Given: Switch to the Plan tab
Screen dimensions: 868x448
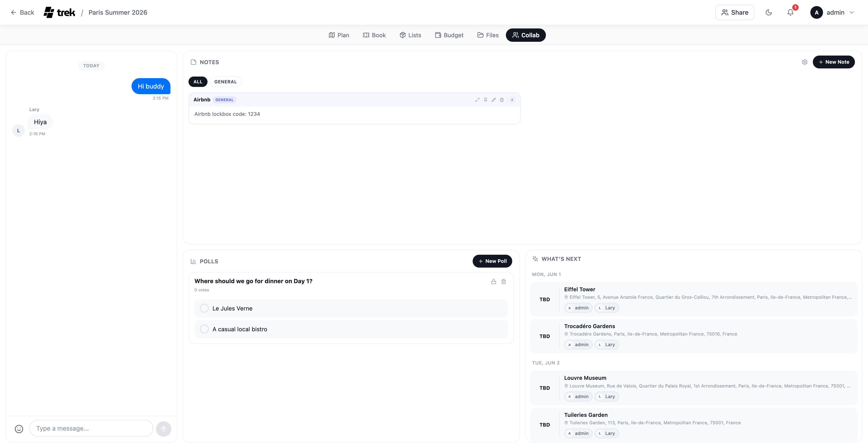Looking at the screenshot, I should (339, 35).
